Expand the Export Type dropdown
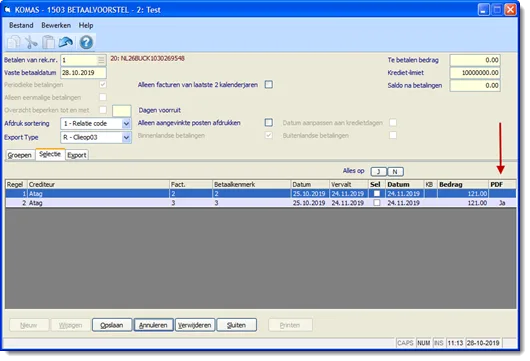 pos(126,138)
